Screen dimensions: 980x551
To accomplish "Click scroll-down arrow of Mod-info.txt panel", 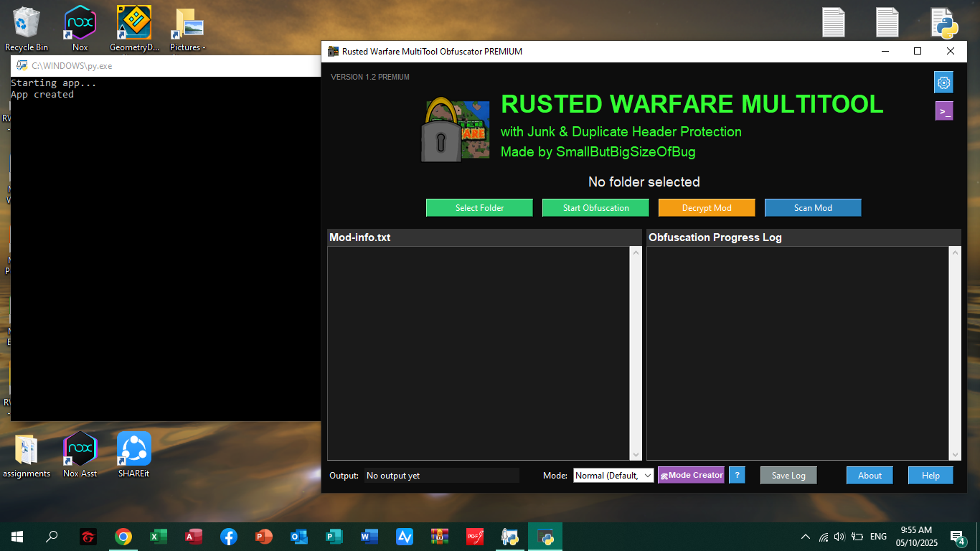I will point(636,455).
